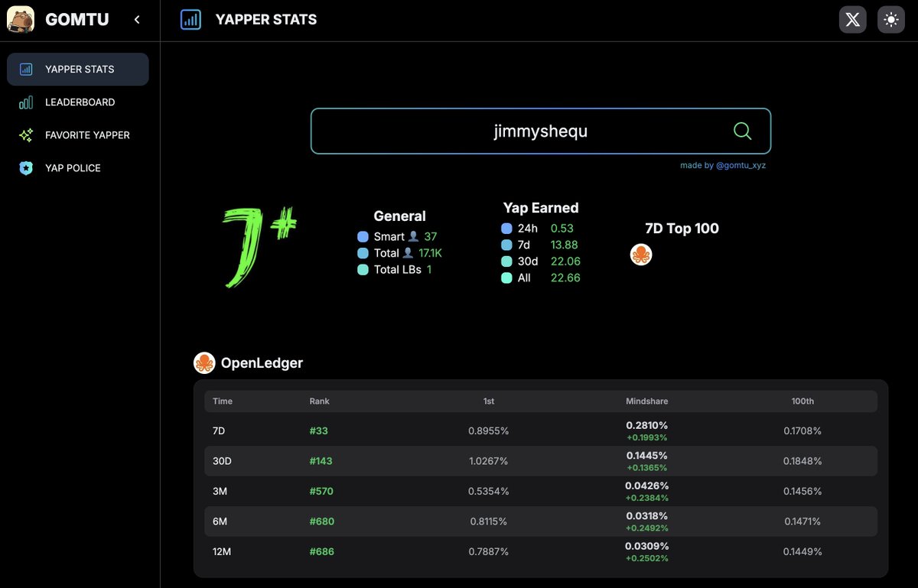918x588 pixels.
Task: Open the Yapper Stats sidebar item
Action: 78,69
